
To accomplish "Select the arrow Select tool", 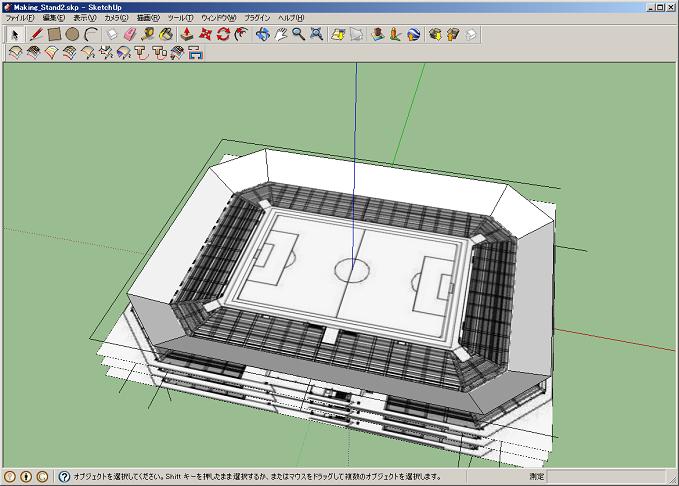I will coord(14,34).
